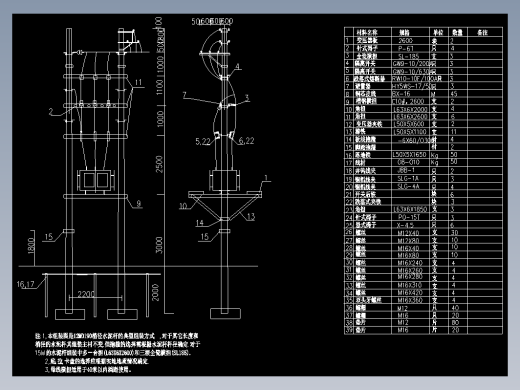Pick the 3000 dimension on the vertical chain
The width and height of the screenshot is (520, 390).
click(x=160, y=245)
